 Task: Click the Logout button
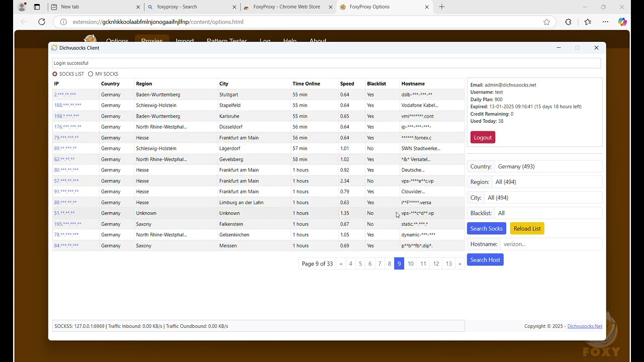pyautogui.click(x=482, y=137)
